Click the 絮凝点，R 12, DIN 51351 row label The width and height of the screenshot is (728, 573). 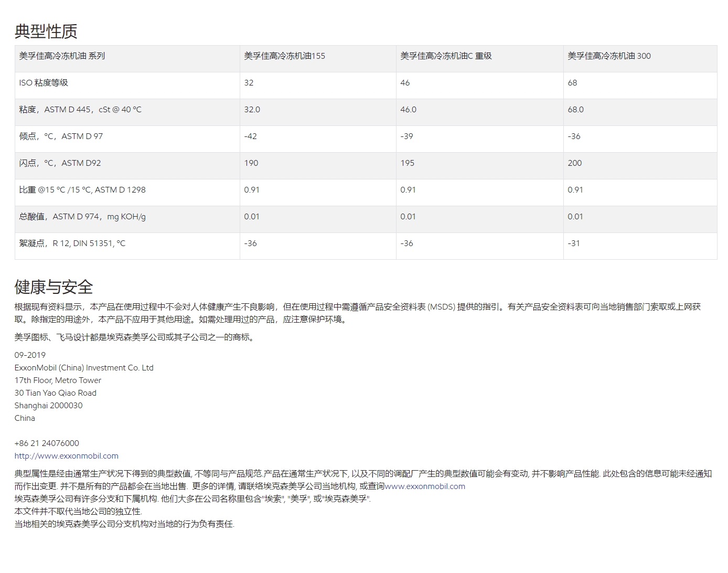coord(72,243)
